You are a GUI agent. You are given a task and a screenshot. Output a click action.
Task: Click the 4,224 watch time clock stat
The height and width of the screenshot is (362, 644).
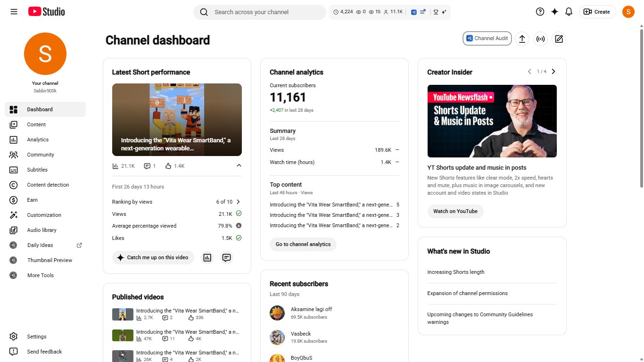pos(343,12)
